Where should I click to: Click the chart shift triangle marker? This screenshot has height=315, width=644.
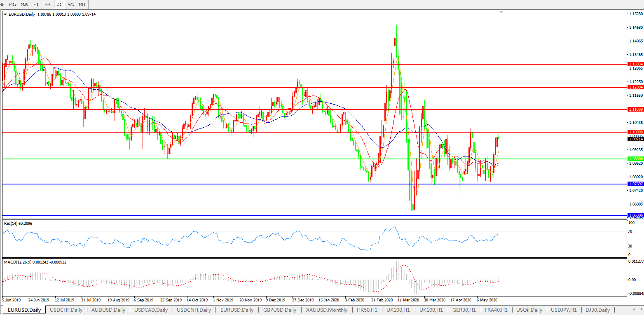point(501,12)
